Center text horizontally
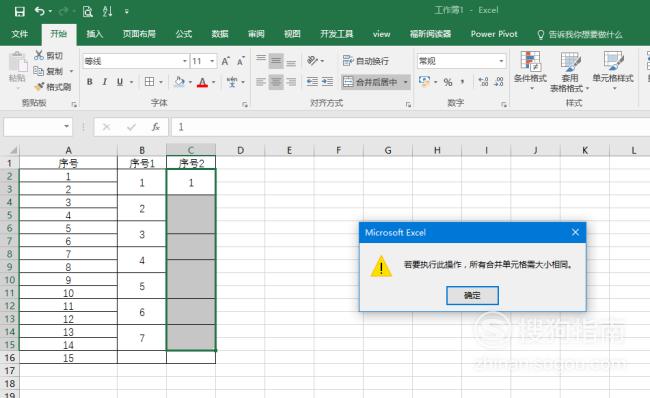The image size is (650, 398). [x=276, y=82]
